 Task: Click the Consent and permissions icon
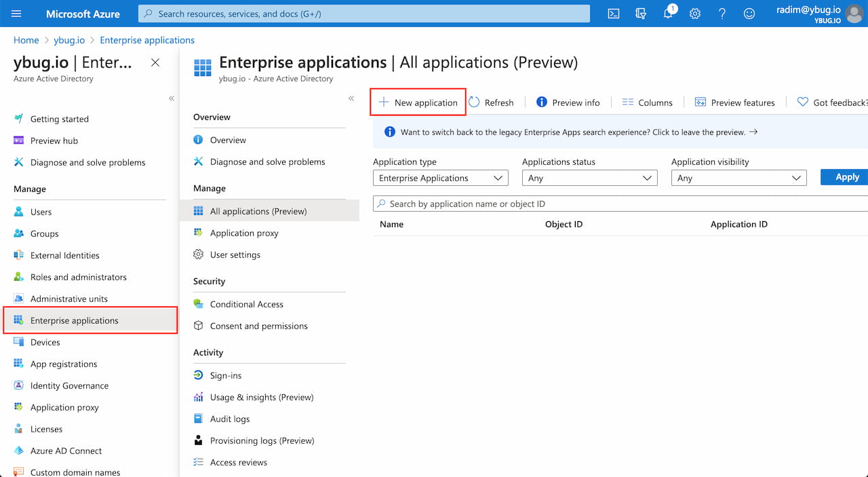click(198, 326)
